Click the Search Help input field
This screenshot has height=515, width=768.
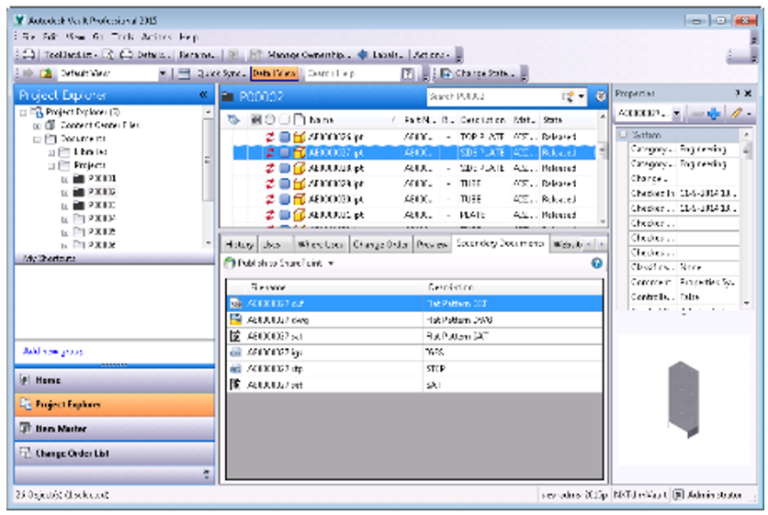353,74
